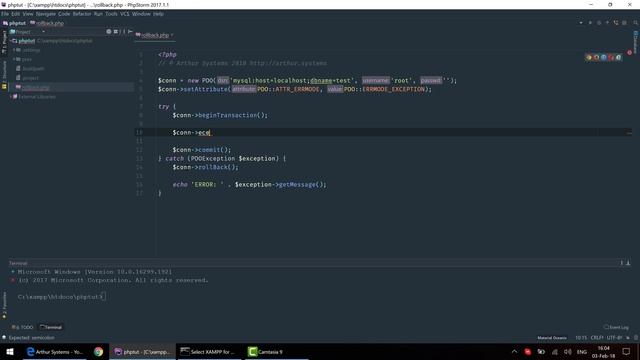Click Material Oceanic theme in status bar
Screen dimensions: 640x360
click(552, 338)
